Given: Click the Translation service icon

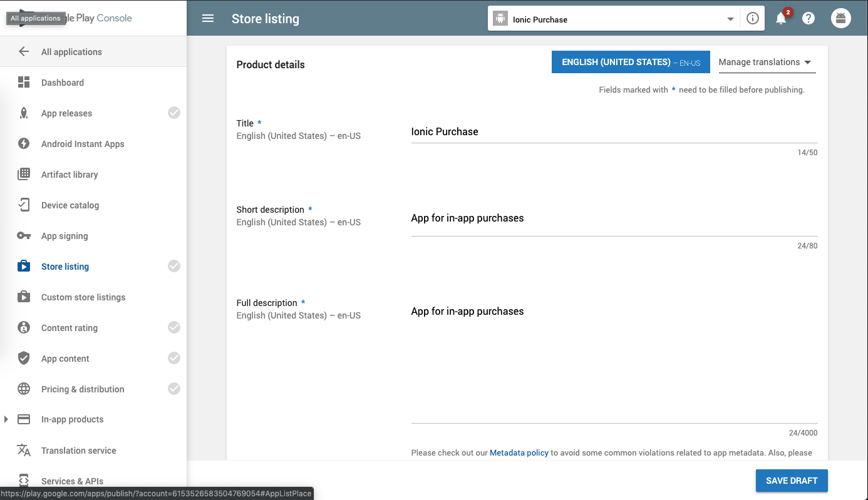Looking at the screenshot, I should tap(24, 451).
